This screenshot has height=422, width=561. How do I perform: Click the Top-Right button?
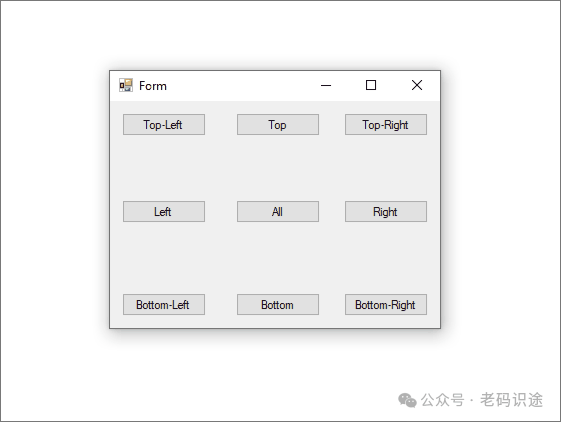[386, 125]
